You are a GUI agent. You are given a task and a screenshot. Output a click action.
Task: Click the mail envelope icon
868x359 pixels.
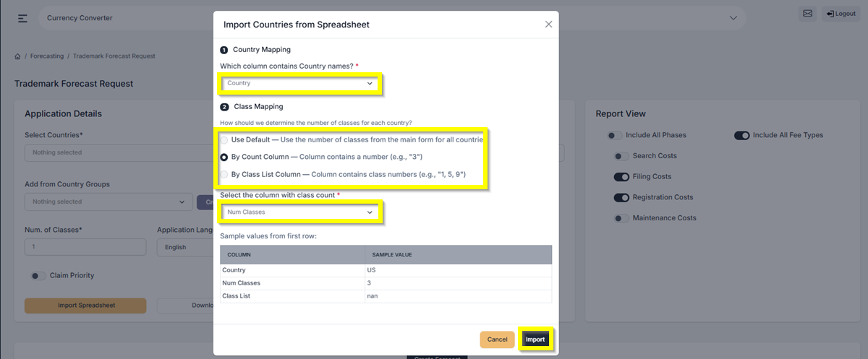pos(807,14)
